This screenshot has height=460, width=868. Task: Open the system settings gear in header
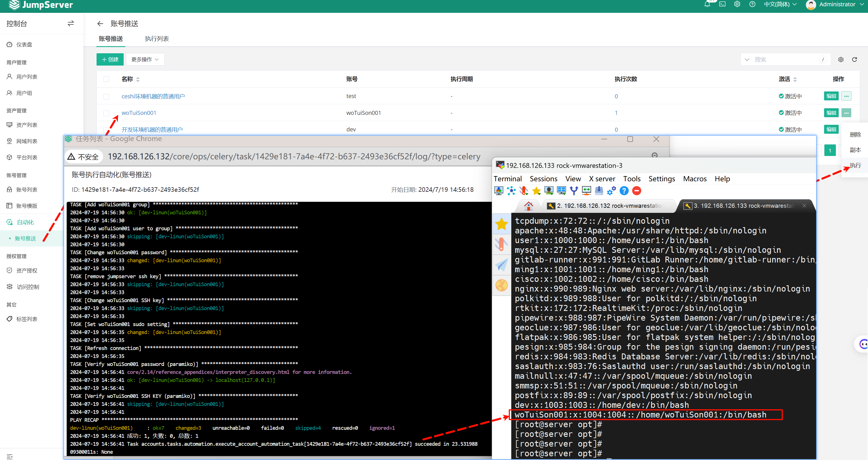(x=737, y=4)
